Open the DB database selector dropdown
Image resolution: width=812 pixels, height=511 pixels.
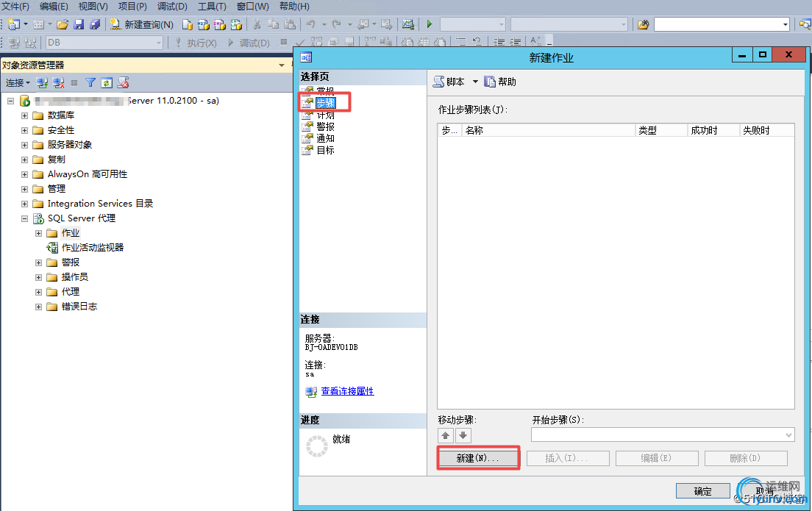(x=159, y=43)
